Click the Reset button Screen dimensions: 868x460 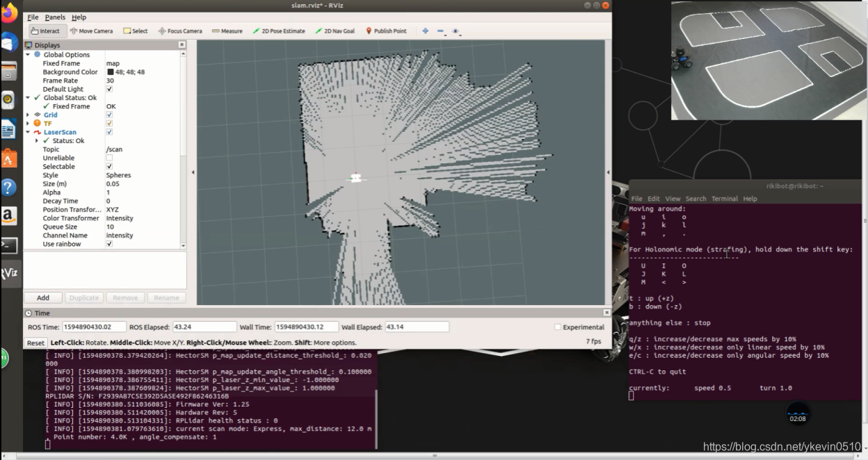point(35,343)
